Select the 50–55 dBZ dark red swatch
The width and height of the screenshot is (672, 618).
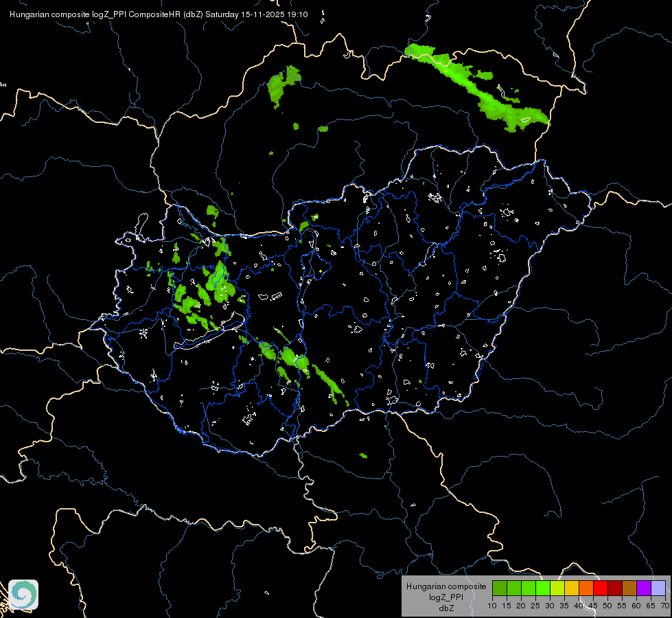pyautogui.click(x=615, y=588)
